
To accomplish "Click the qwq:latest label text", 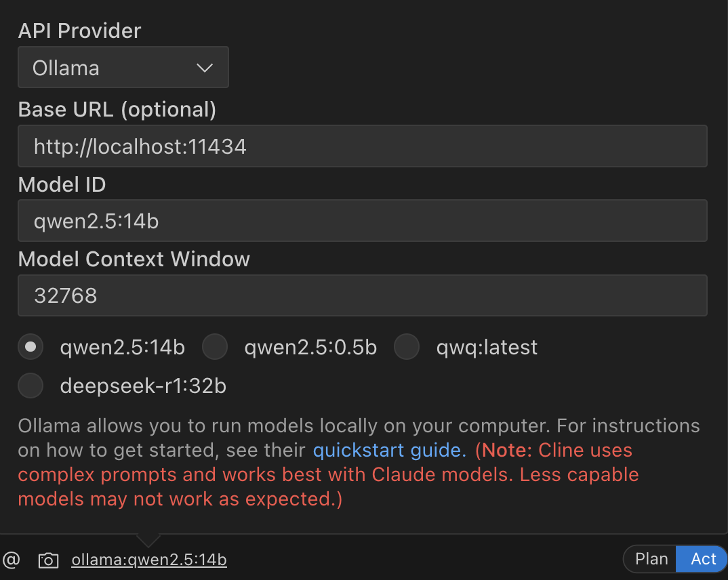I will click(487, 348).
